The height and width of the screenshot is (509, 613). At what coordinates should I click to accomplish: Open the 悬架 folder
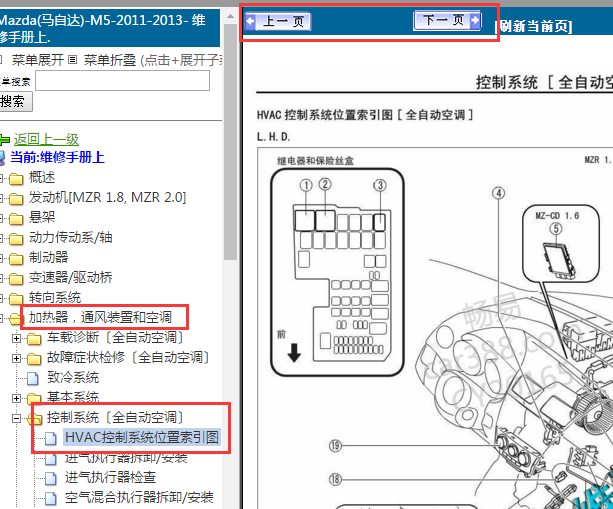[42, 217]
